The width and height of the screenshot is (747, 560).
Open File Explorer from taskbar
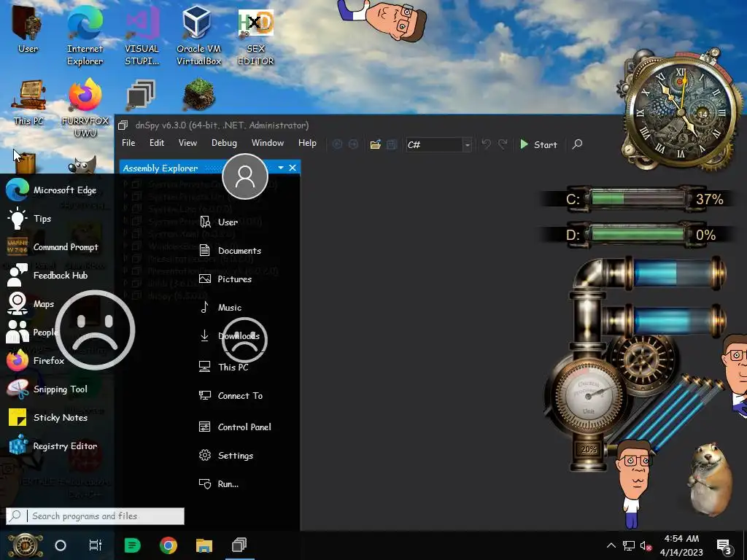pos(204,545)
